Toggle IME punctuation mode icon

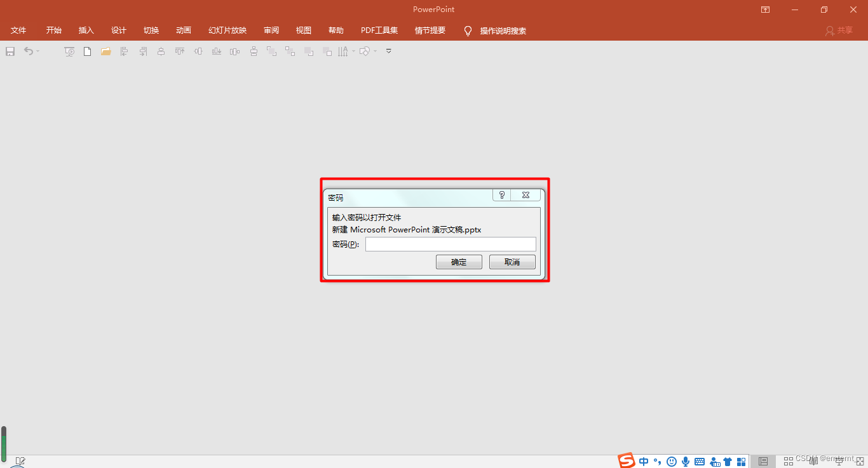(657, 462)
